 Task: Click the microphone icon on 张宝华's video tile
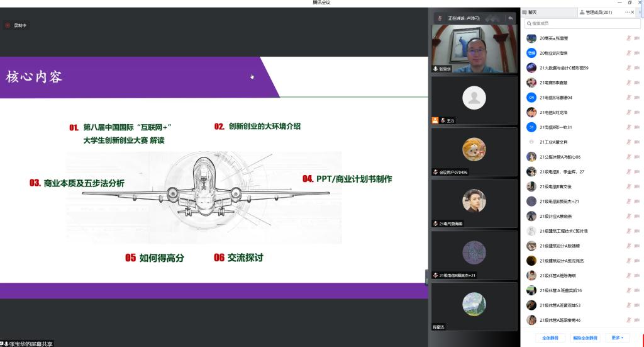coord(435,69)
